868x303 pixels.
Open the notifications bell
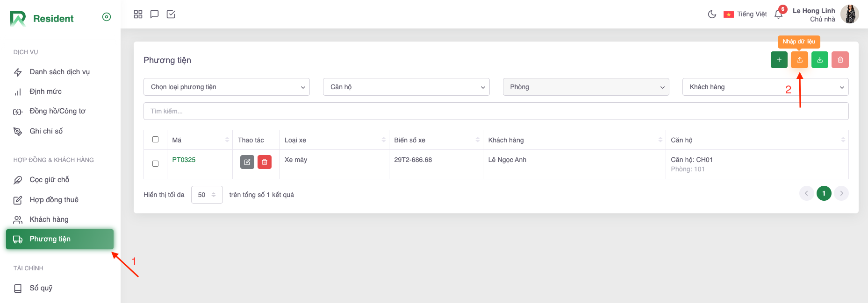pyautogui.click(x=778, y=14)
